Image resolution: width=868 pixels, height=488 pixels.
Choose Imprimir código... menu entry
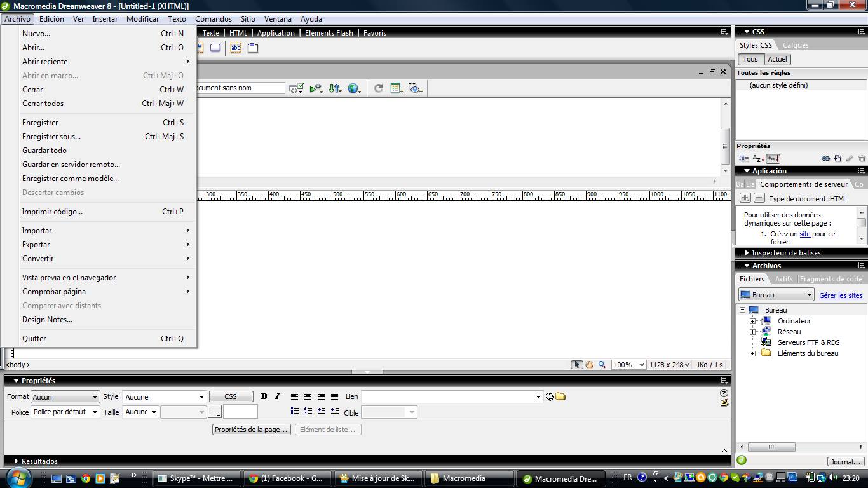point(98,212)
